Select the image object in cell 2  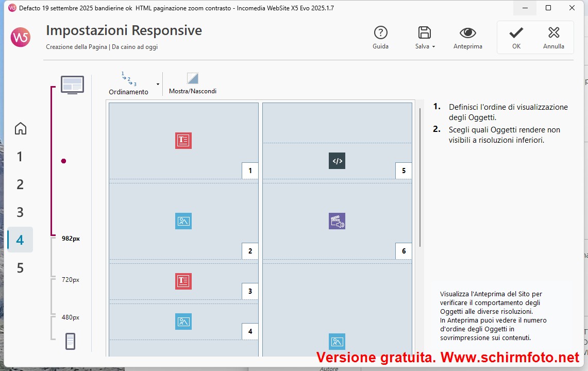click(183, 221)
